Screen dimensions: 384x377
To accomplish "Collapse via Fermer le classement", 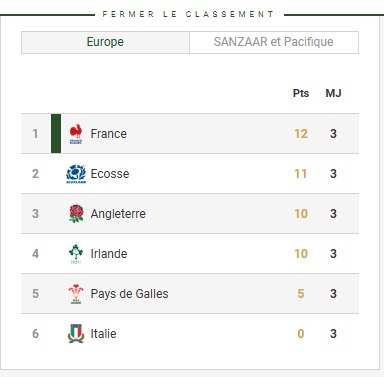I will [188, 14].
